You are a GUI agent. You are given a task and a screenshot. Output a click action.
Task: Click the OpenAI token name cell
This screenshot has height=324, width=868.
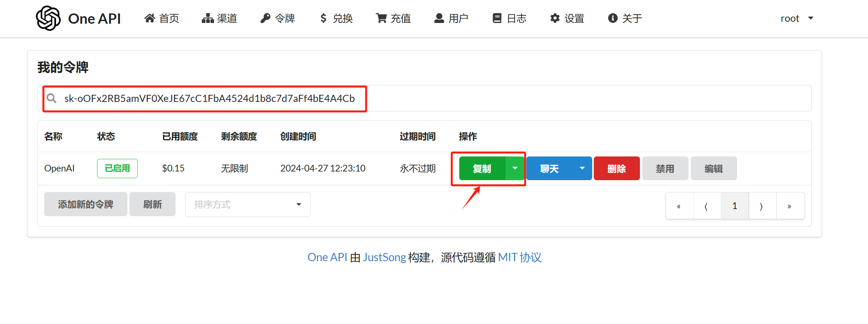59,168
